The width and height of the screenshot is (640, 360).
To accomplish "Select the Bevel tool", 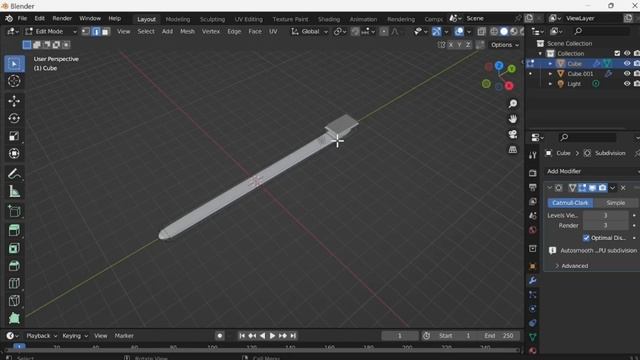I will (x=14, y=266).
